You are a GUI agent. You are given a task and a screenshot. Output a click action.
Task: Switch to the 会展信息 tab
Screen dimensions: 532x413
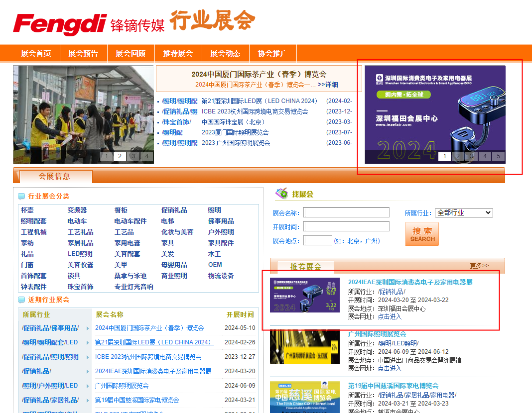coord(56,177)
